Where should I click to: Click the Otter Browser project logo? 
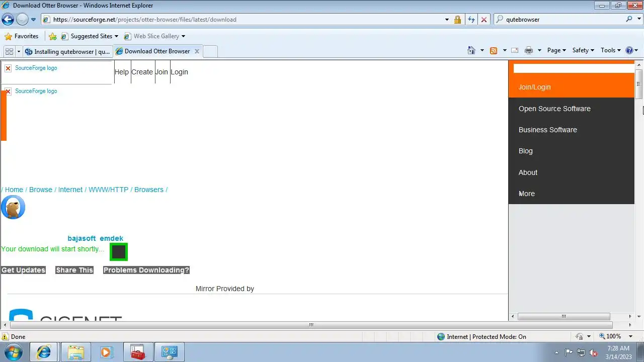click(x=13, y=207)
